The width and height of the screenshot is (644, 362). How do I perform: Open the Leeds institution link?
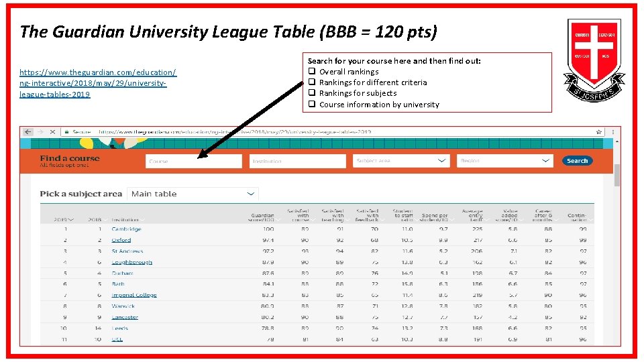(x=120, y=328)
